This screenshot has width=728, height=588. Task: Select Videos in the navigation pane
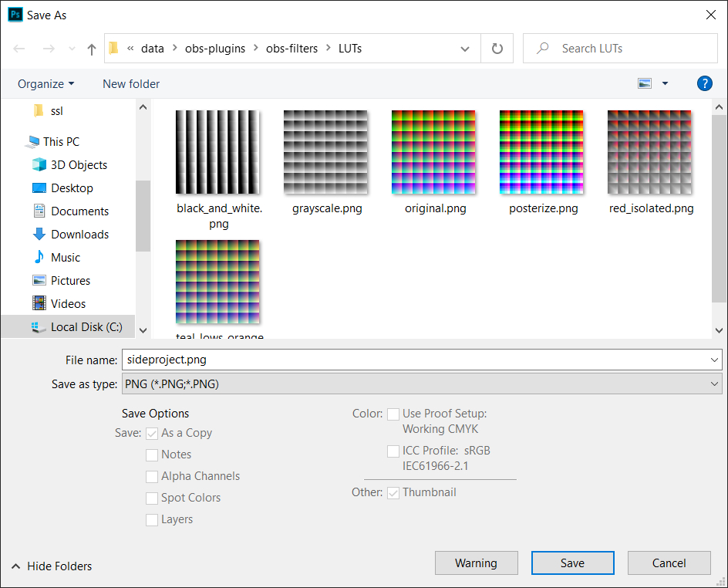click(x=66, y=303)
